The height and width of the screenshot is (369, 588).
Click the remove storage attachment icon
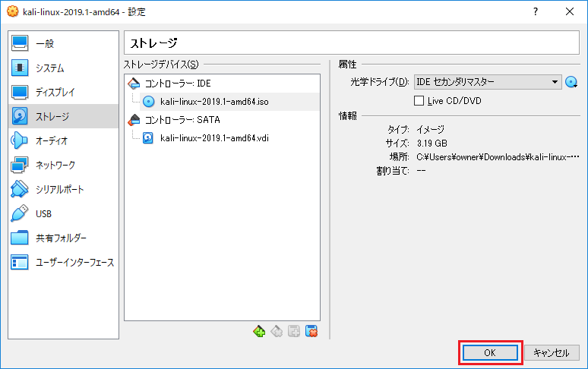click(311, 331)
